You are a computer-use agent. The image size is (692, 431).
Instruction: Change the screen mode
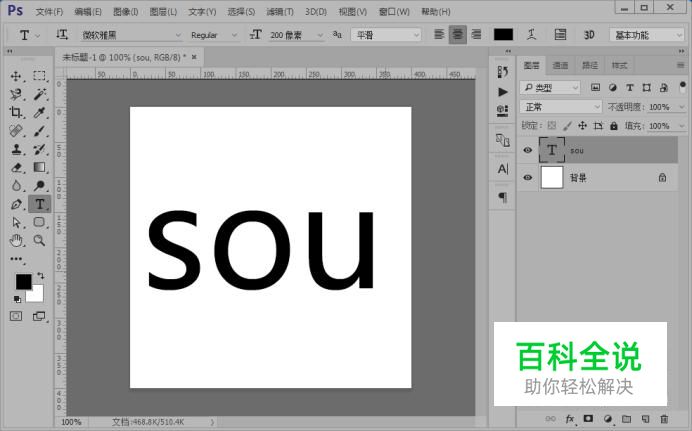pos(39,316)
